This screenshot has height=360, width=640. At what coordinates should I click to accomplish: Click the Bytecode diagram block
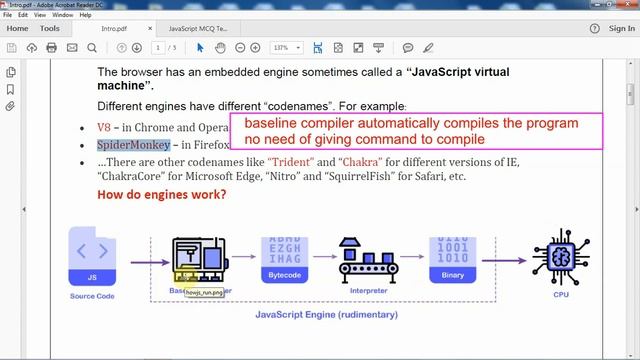point(285,260)
